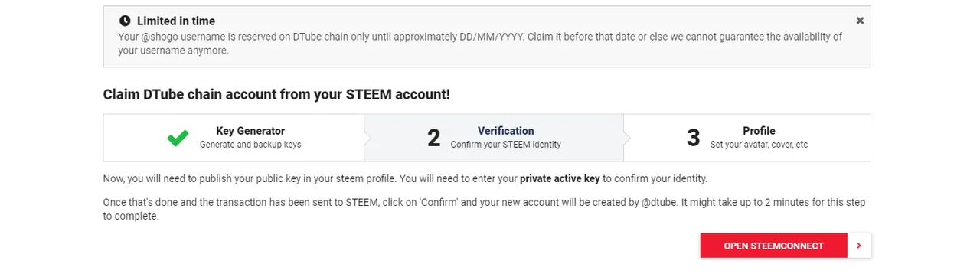Select the Profile step
The height and width of the screenshot is (277, 980).
point(747,138)
